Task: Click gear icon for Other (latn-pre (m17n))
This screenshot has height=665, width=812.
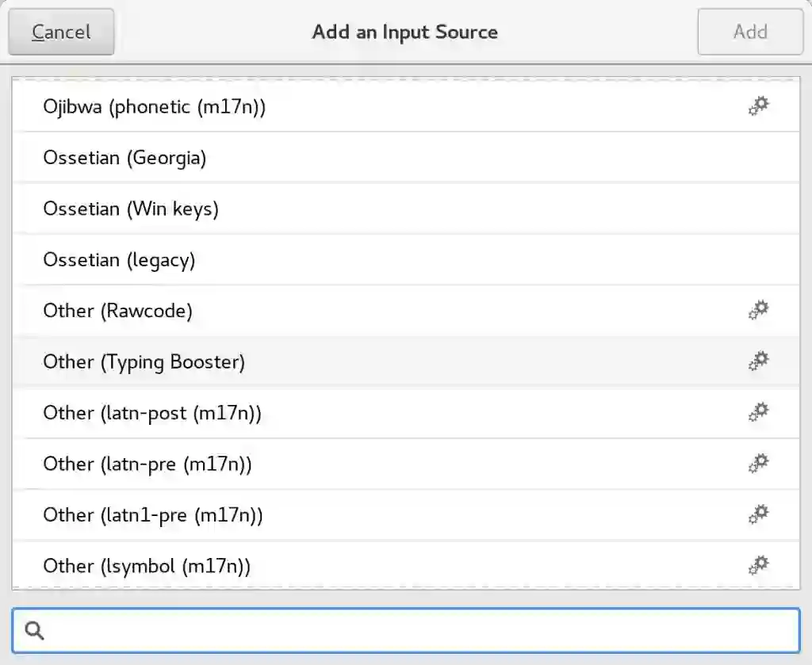Action: pyautogui.click(x=759, y=464)
